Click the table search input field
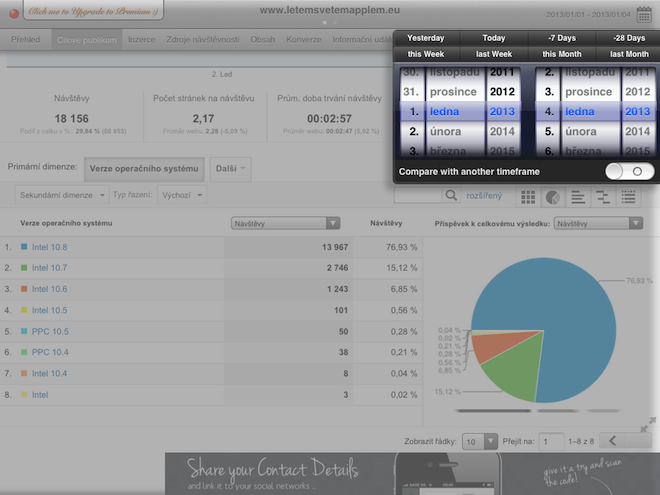 tap(418, 195)
